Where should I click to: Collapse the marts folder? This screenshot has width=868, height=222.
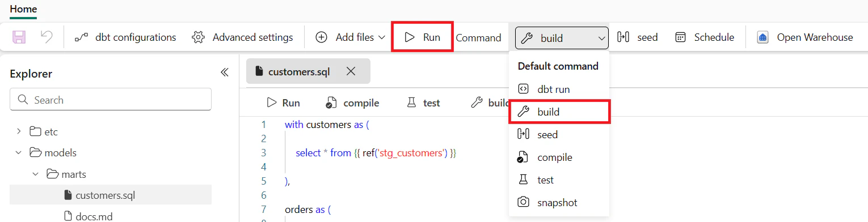pyautogui.click(x=35, y=173)
